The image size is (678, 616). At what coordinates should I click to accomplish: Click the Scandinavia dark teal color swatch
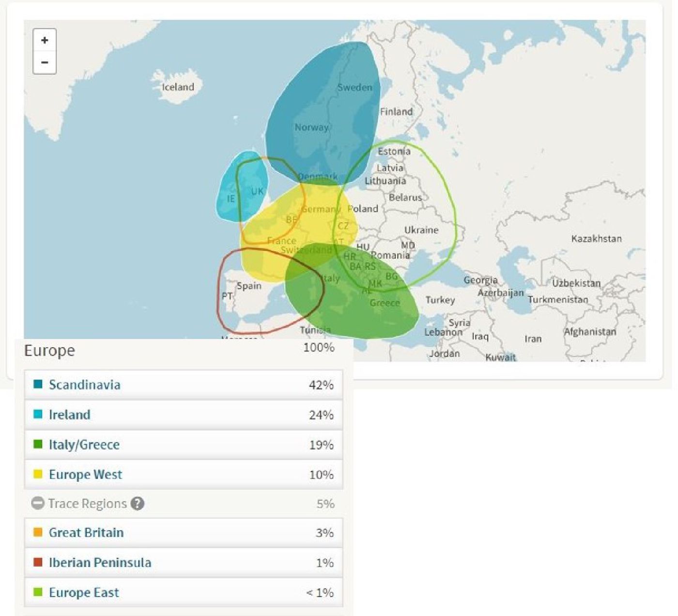[38, 385]
